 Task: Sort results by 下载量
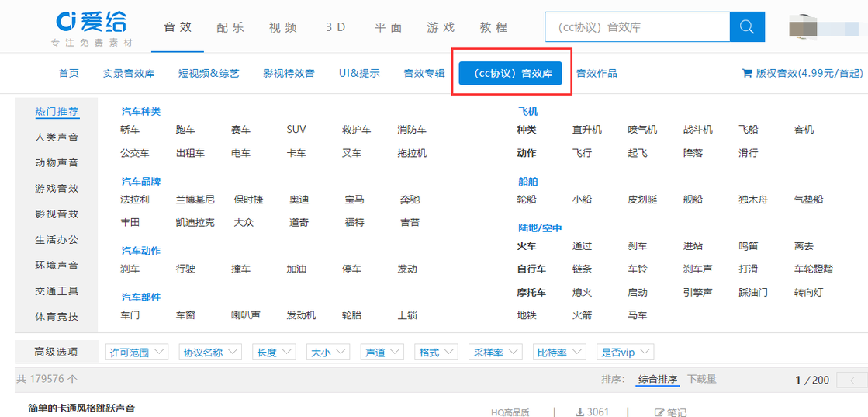click(x=702, y=379)
